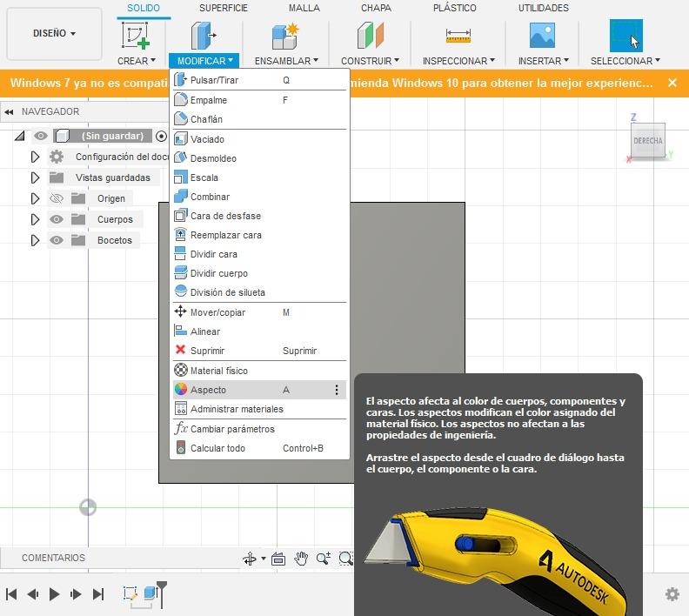The image size is (689, 616).
Task: Open the INSERTAR dropdown
Action: 543,61
